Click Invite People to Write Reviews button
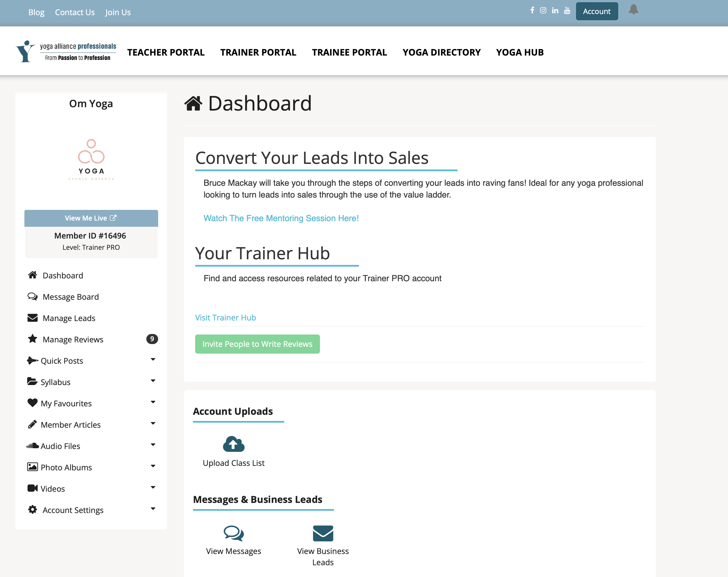728x577 pixels. tap(257, 344)
